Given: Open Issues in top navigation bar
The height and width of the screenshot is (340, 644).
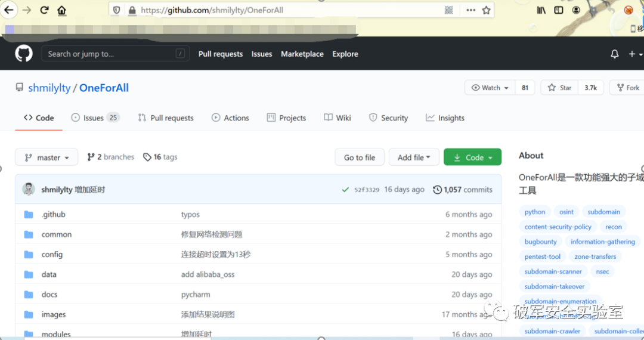Looking at the screenshot, I should point(262,54).
